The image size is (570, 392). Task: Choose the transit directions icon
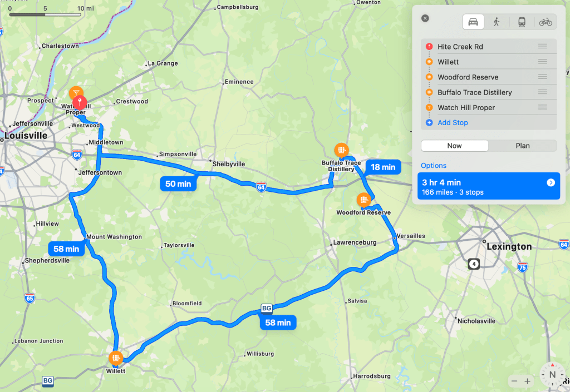click(522, 22)
